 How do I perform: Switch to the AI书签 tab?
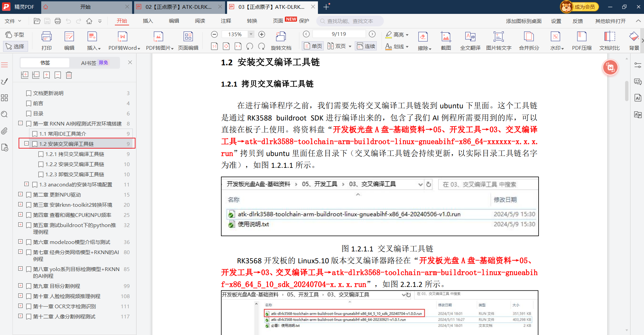(95, 63)
